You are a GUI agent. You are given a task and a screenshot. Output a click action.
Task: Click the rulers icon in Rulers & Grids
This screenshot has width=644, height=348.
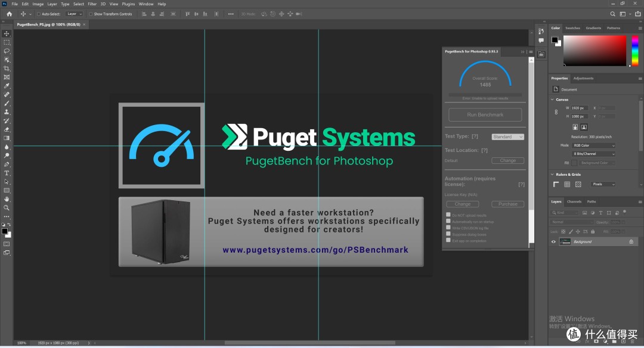tap(556, 184)
